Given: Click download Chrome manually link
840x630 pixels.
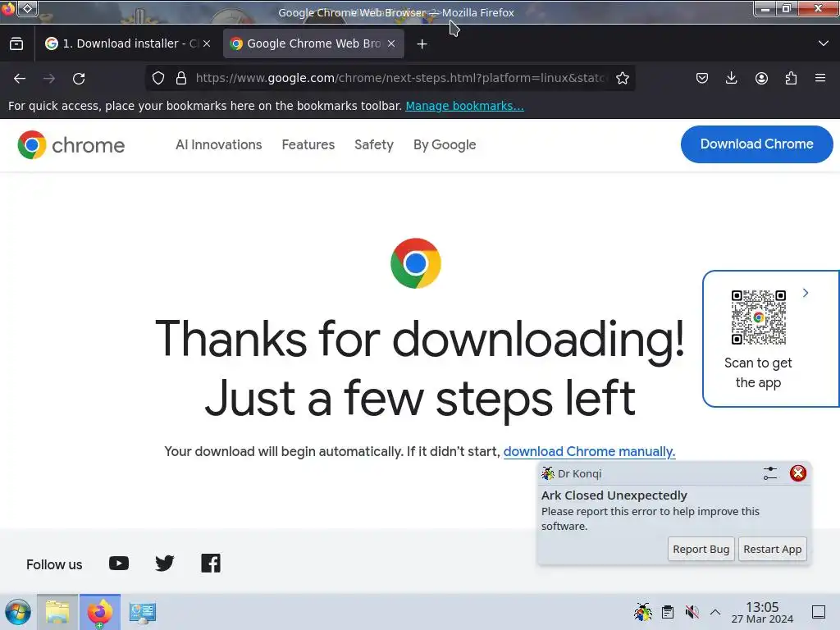Looking at the screenshot, I should point(589,452).
